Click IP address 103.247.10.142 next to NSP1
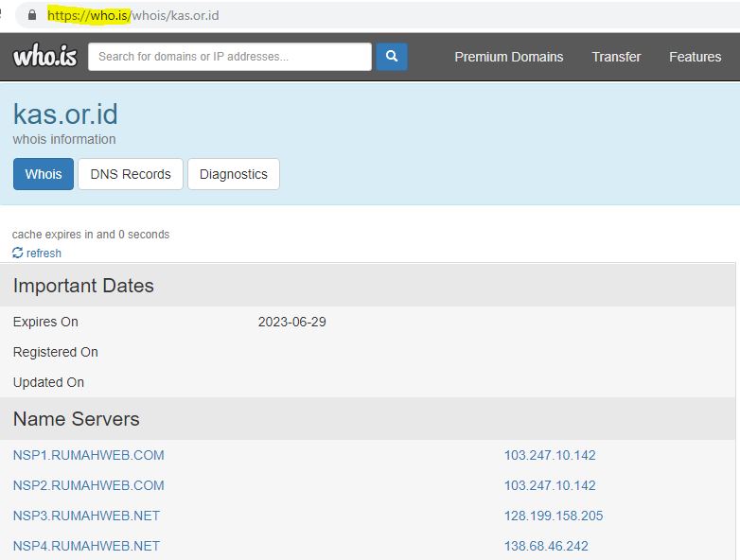Image resolution: width=740 pixels, height=560 pixels. [550, 455]
